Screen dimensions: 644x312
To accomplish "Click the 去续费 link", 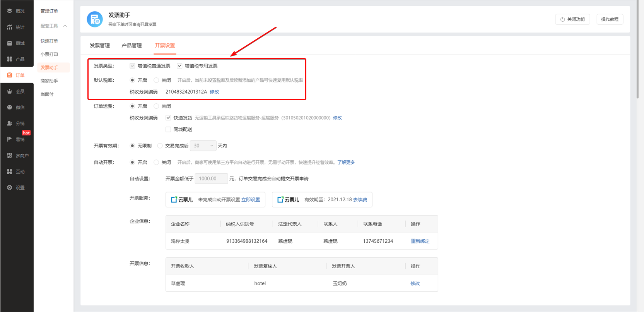I will (360, 200).
